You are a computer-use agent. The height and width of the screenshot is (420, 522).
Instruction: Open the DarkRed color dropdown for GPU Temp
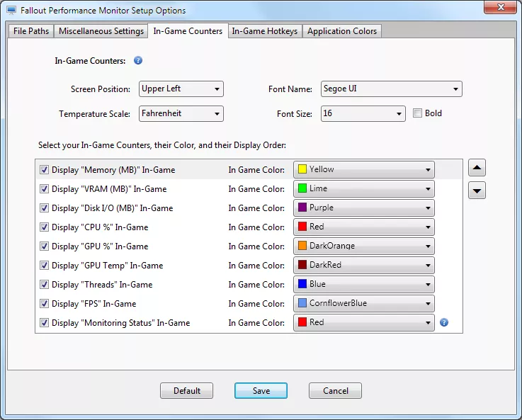coord(364,266)
